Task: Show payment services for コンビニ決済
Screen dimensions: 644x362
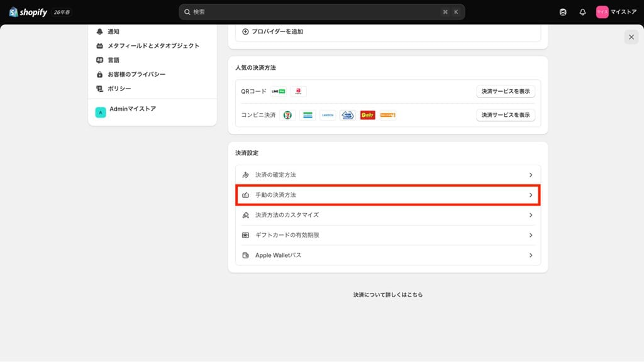Action: coord(506,115)
